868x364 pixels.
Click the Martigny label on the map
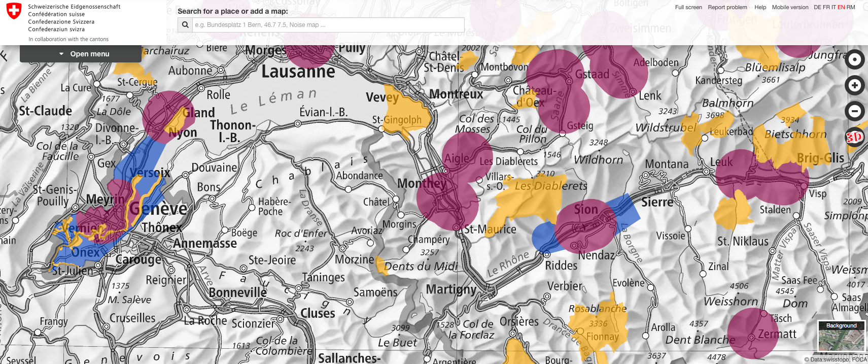[451, 289]
